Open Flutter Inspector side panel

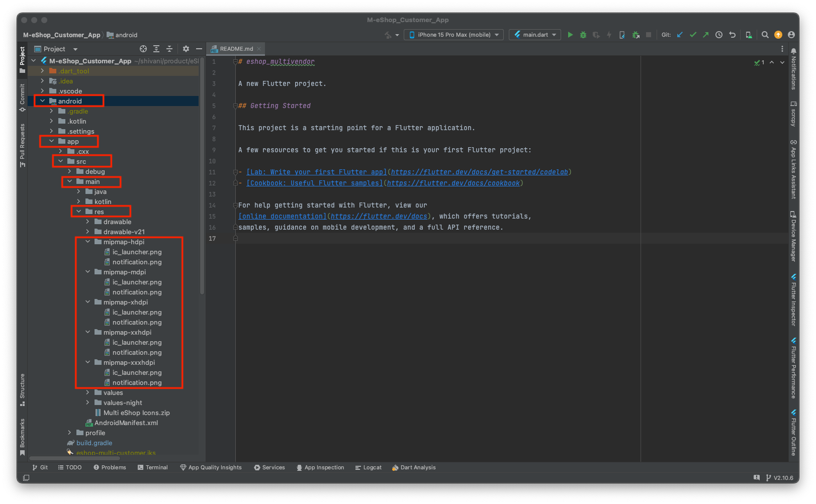tap(793, 300)
